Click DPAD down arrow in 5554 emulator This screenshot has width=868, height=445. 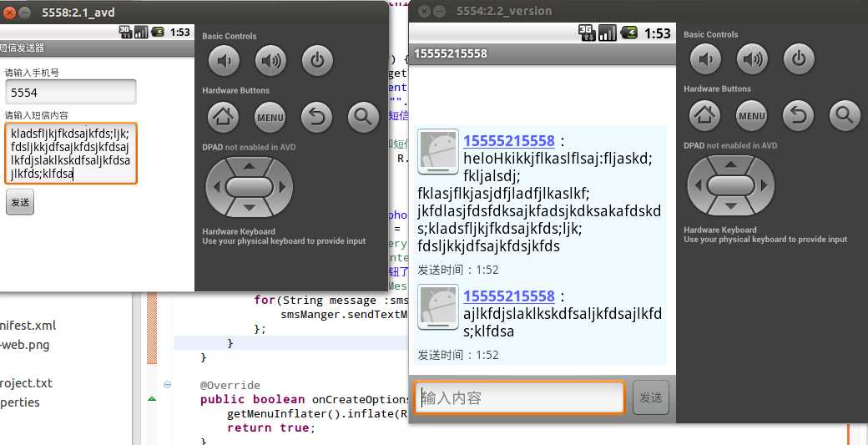[731, 206]
